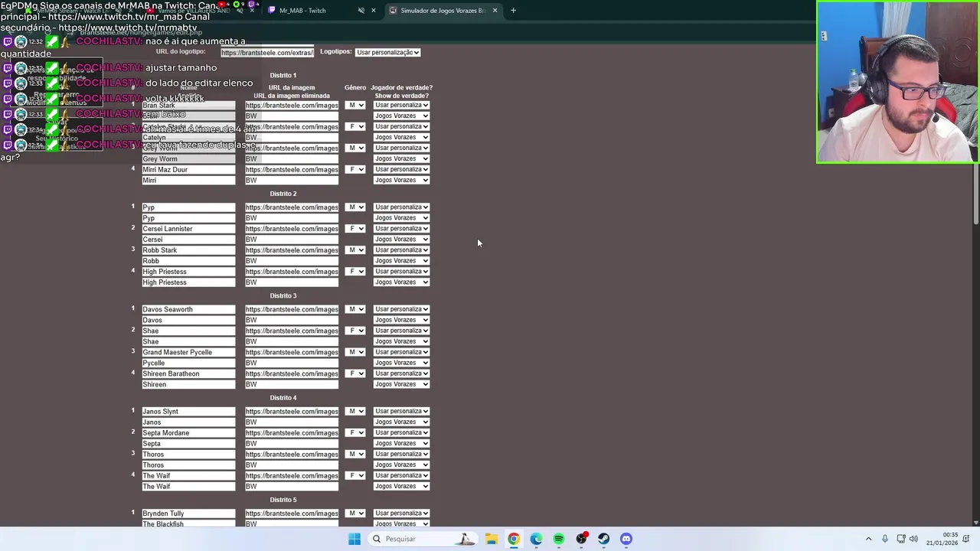Open gender dropdown for Brynden Tully
The width and height of the screenshot is (980, 551).
pyautogui.click(x=355, y=514)
